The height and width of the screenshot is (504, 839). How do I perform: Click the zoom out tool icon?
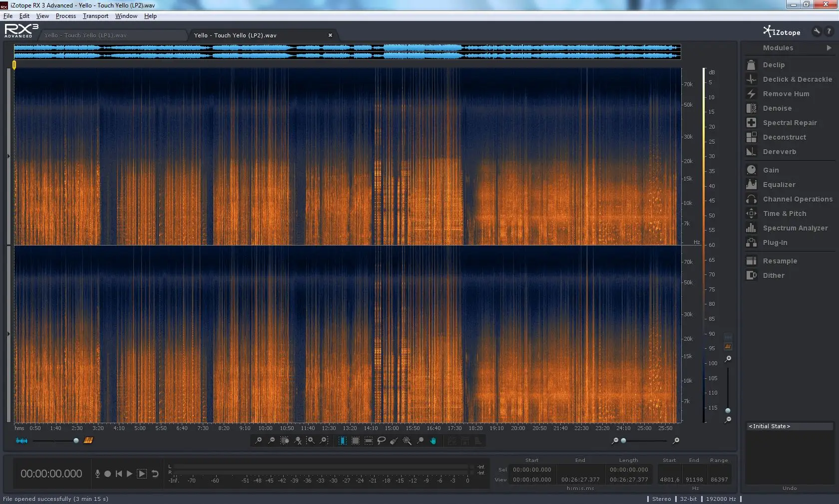pyautogui.click(x=271, y=441)
